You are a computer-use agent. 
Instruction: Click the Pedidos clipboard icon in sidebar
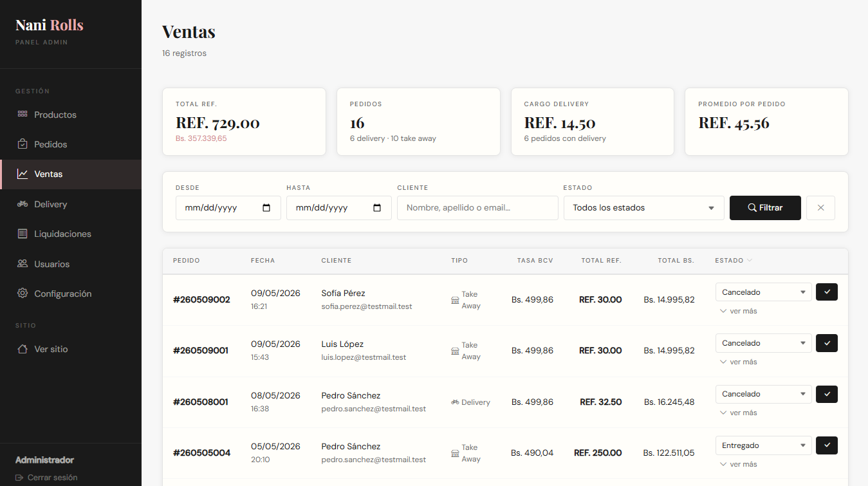tap(23, 144)
